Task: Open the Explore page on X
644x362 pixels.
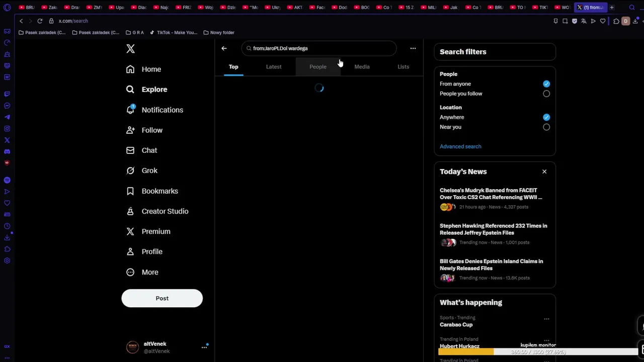Action: (x=147, y=89)
